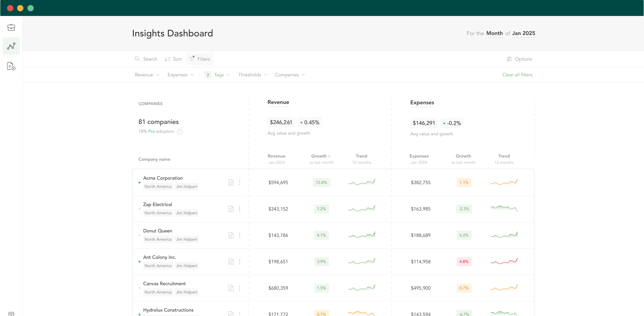This screenshot has width=644, height=316.
Task: Select Acme Corporation company name
Action: 163,178
